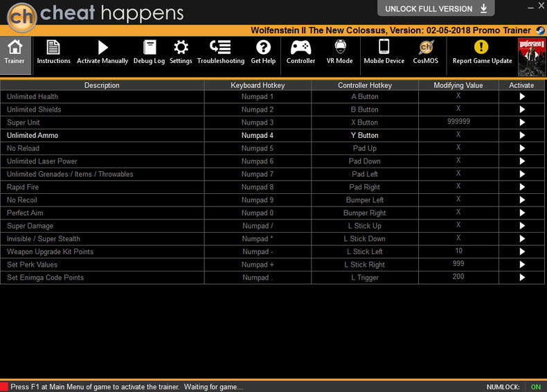Activate Invisible / Super Stealth cheat

click(522, 239)
